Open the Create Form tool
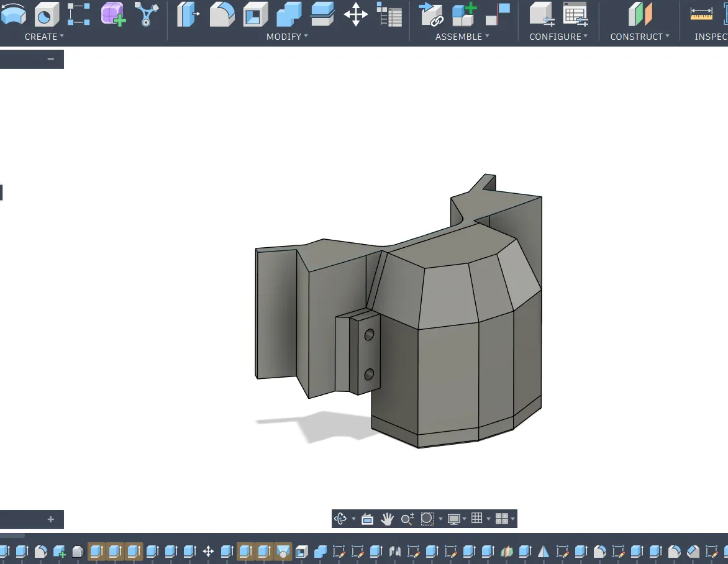The width and height of the screenshot is (728, 564). point(113,14)
